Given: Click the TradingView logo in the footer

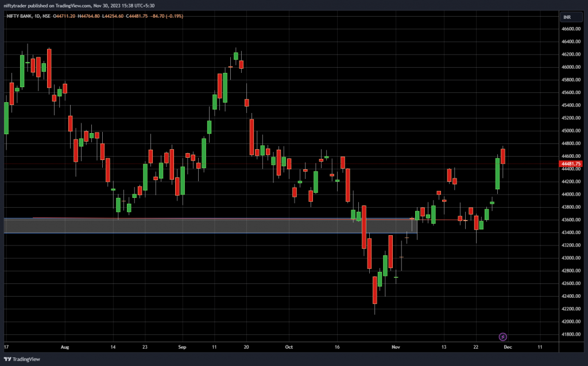Looking at the screenshot, I should pos(22,359).
